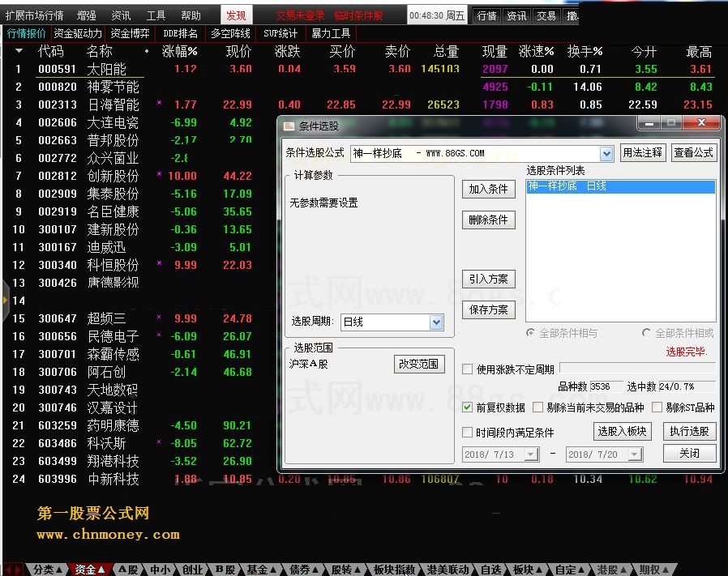Click the 行情 button at top right
Viewport: 728px width, 576px height.
pyautogui.click(x=486, y=16)
